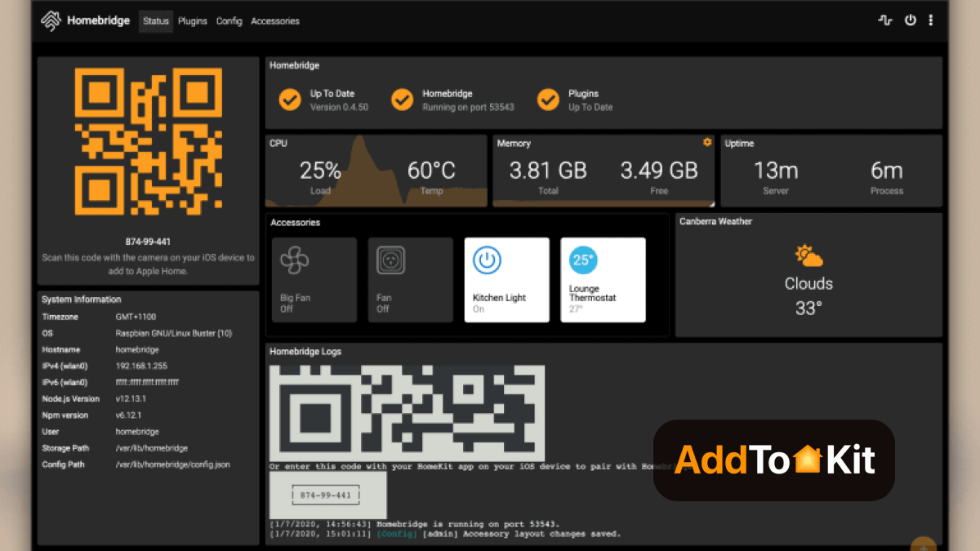Screen dimensions: 980x551
Task: Switch to the Plugins tab
Action: click(192, 21)
